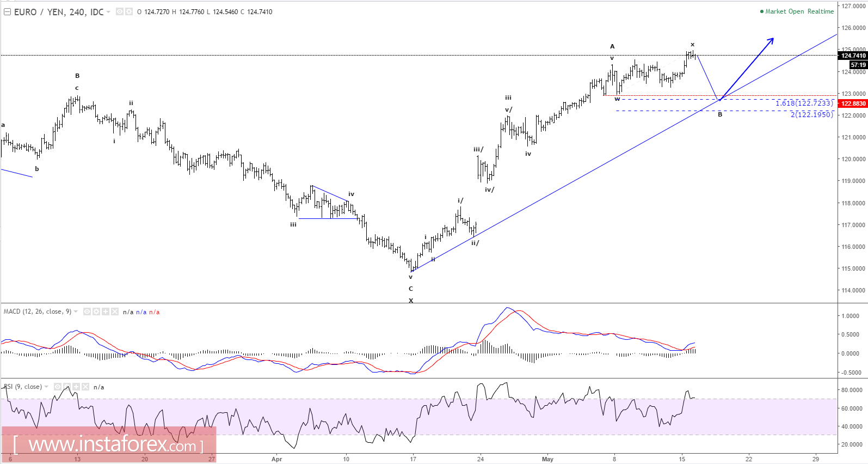Toggle visibility of the EURO / YEN series
The width and height of the screenshot is (868, 464).
(120, 11)
